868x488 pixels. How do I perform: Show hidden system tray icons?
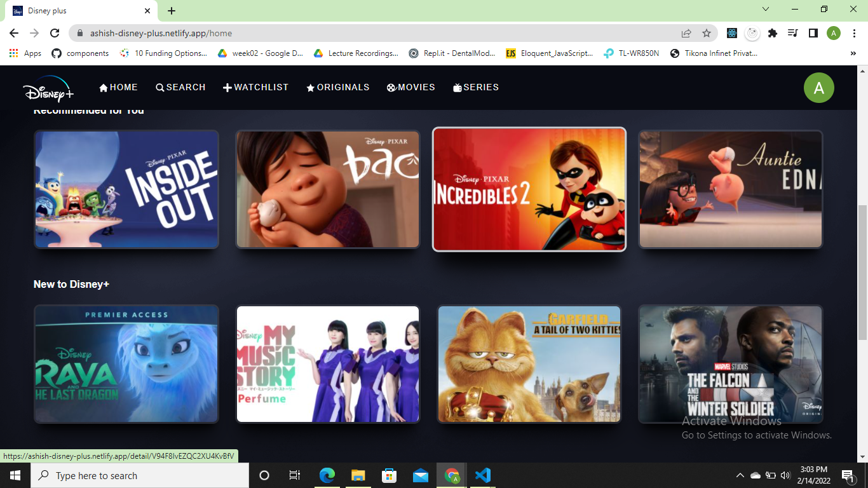[740, 475]
